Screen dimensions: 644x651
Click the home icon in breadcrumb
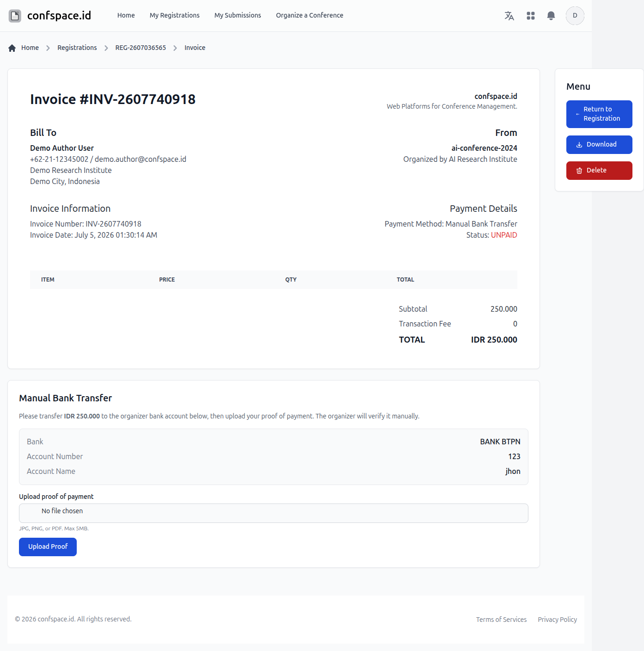coord(12,48)
